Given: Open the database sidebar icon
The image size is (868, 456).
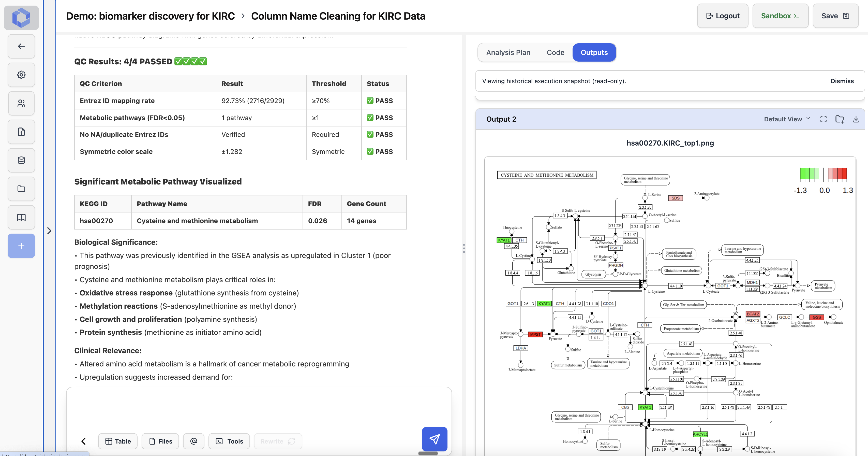Looking at the screenshot, I should click(21, 160).
